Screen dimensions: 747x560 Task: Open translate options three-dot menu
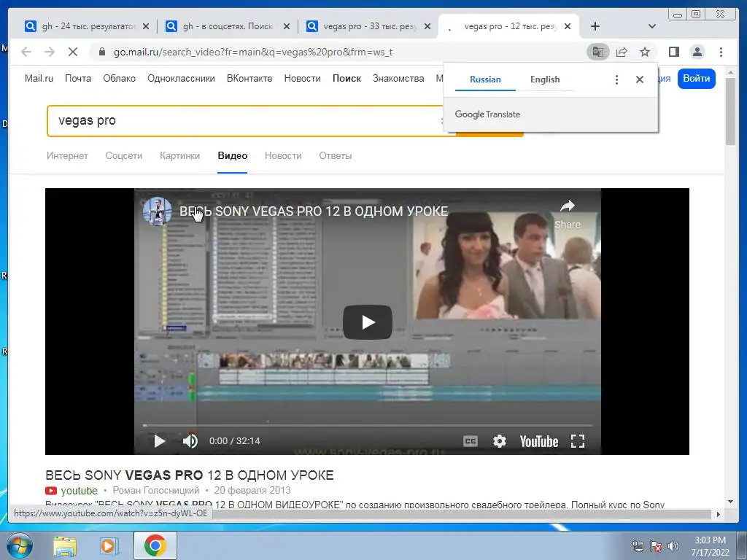coord(616,79)
